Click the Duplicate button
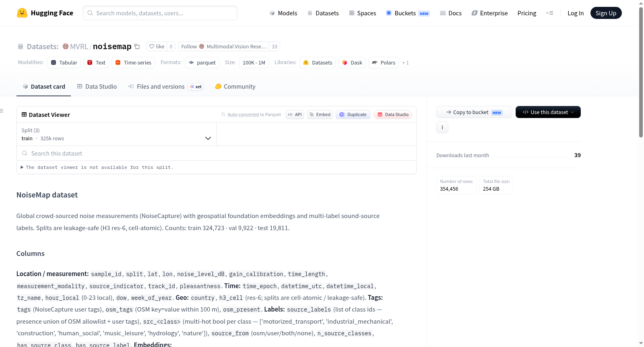Viewport: 644px width, 347px height. [x=353, y=114]
